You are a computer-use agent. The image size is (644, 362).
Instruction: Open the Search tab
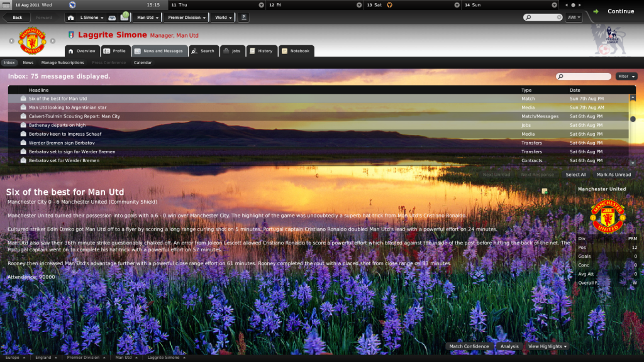[x=204, y=51]
